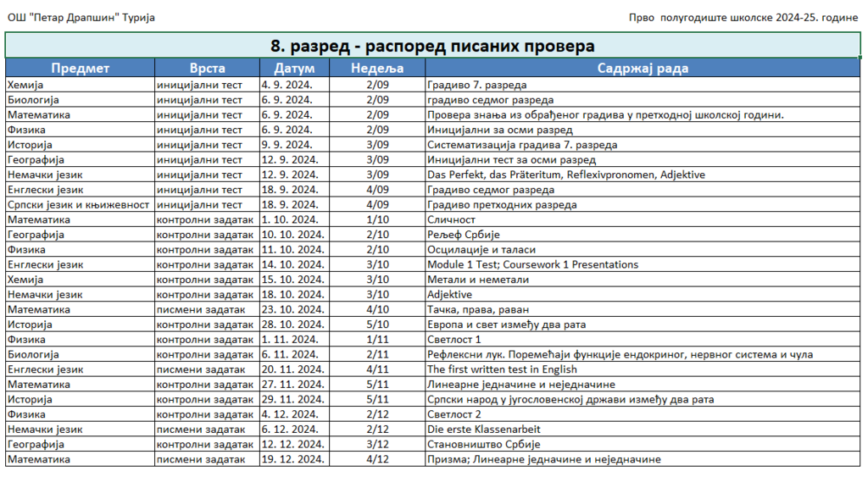868x477 pixels.
Task: Click the school name 'ОШ Петар Драпшин Турија'
Action: (81, 18)
